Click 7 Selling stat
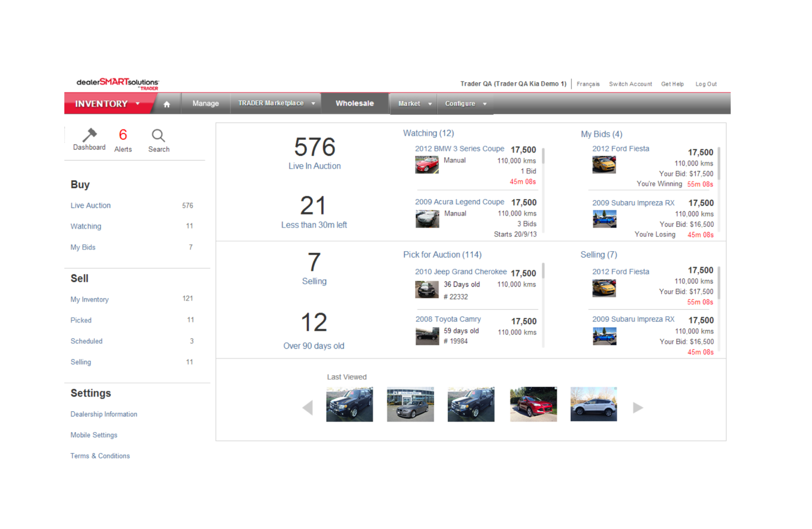This screenshot has width=812, height=529. (x=314, y=269)
